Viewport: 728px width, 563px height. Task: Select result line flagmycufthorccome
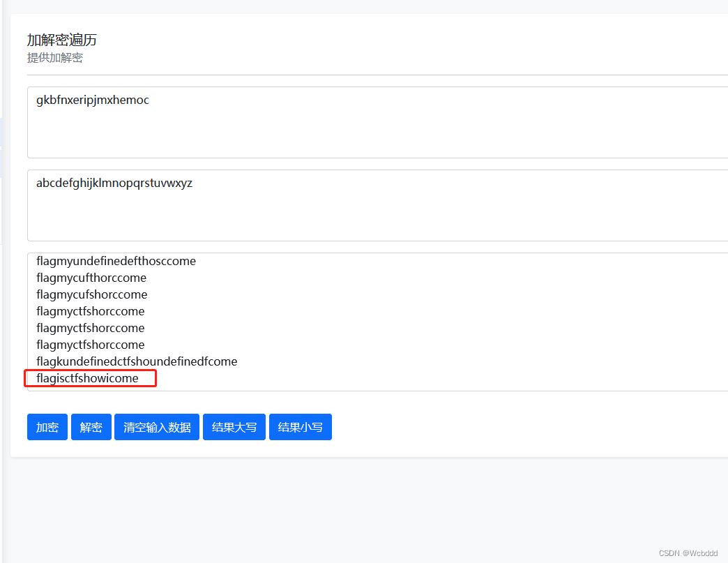click(91, 278)
